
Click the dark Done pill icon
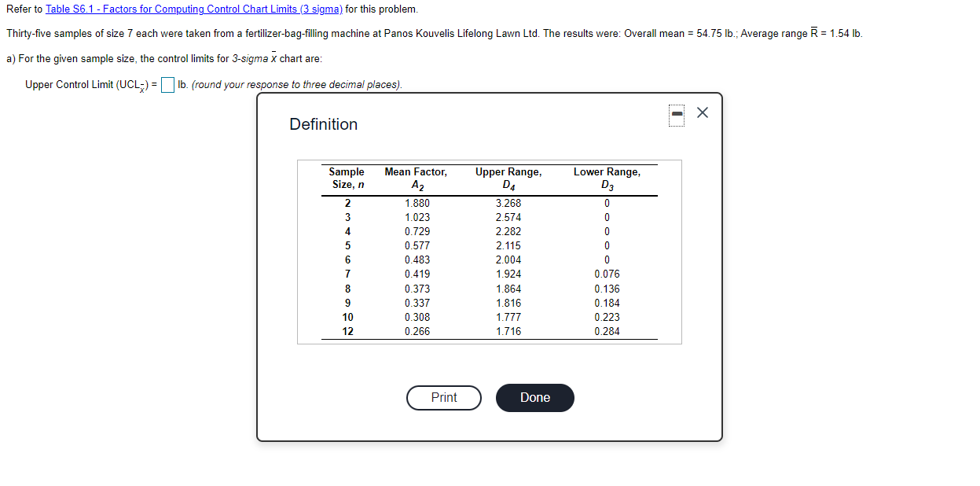(x=535, y=398)
